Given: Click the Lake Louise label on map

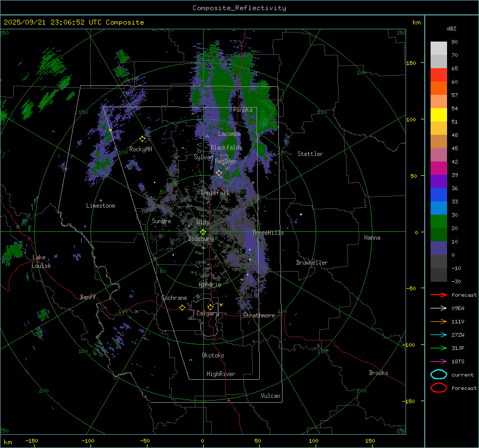Looking at the screenshot, I should point(41,262).
